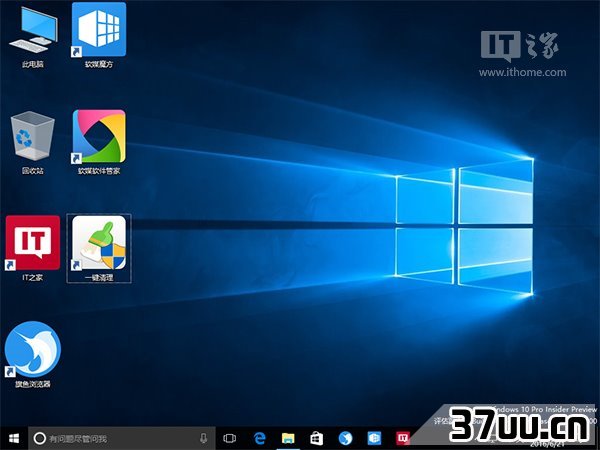Image resolution: width=600 pixels, height=450 pixels.
Task: Select the 软媒魔方 desktop shortcut
Action: pyautogui.click(x=99, y=35)
